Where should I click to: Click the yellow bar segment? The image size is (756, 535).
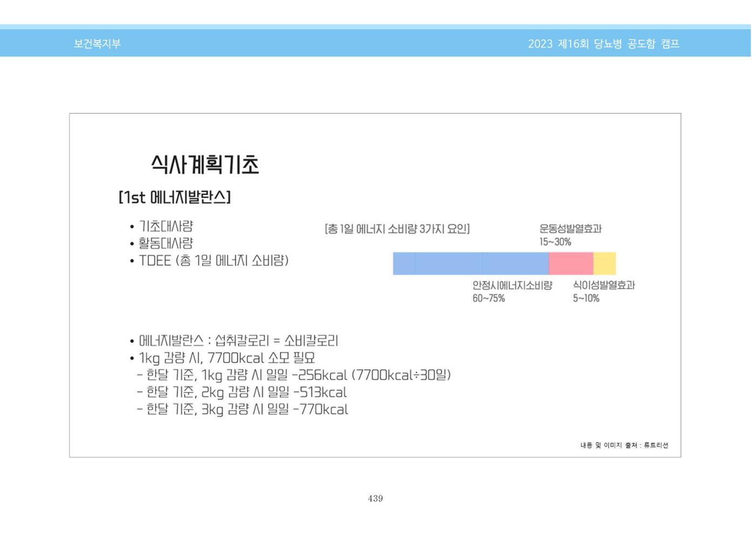[604, 264]
